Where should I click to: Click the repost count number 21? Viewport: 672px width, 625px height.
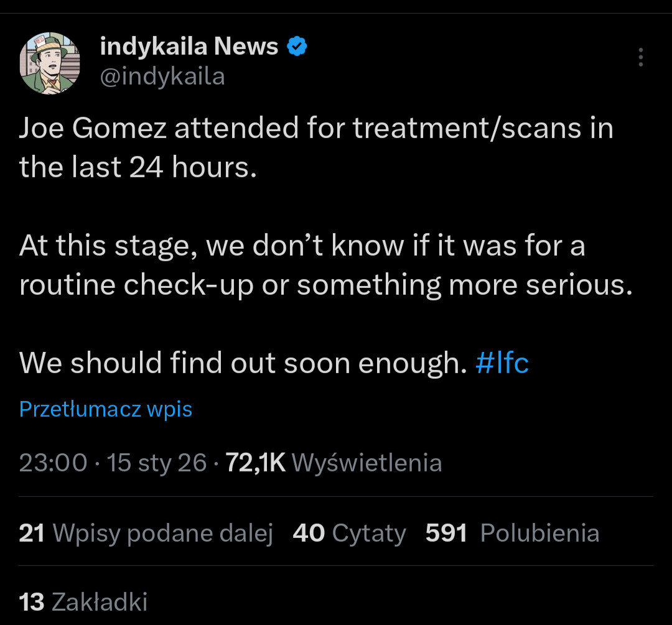point(32,534)
